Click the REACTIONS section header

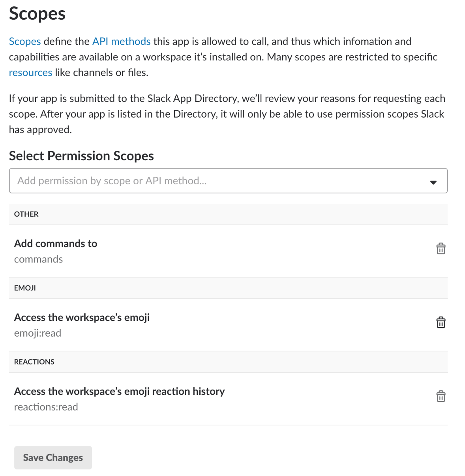(x=228, y=362)
